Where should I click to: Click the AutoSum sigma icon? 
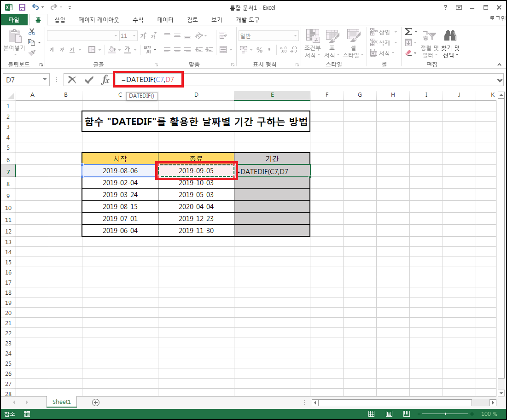tap(408, 32)
